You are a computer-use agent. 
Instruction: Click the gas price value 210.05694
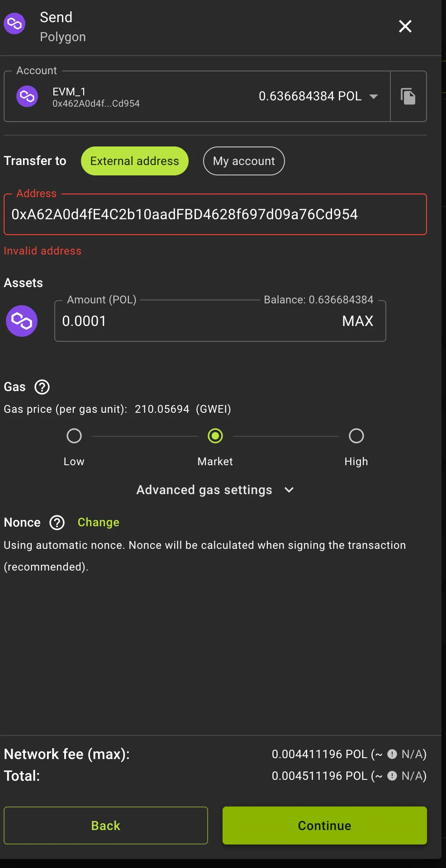click(162, 409)
